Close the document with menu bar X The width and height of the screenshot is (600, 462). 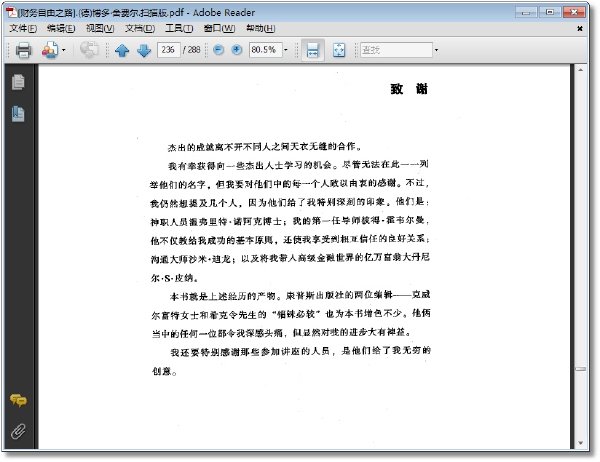point(580,28)
